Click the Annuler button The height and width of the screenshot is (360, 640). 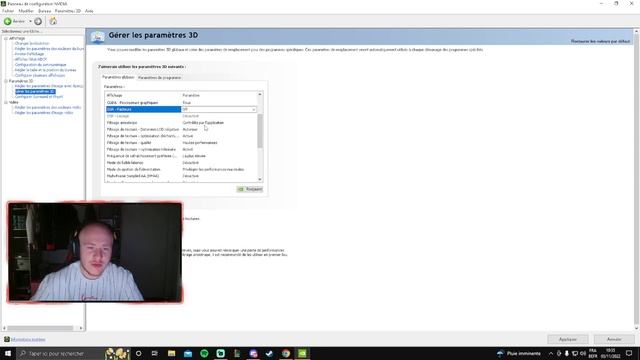pos(614,339)
